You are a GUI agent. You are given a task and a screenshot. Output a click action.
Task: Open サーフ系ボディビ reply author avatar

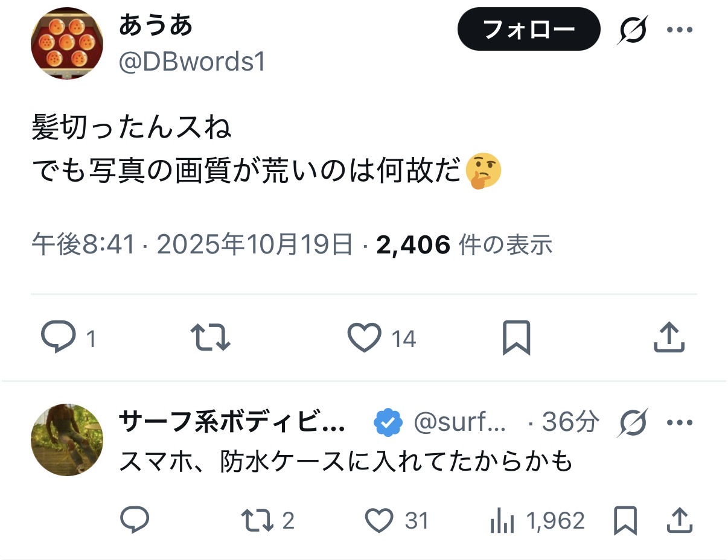[x=67, y=440]
